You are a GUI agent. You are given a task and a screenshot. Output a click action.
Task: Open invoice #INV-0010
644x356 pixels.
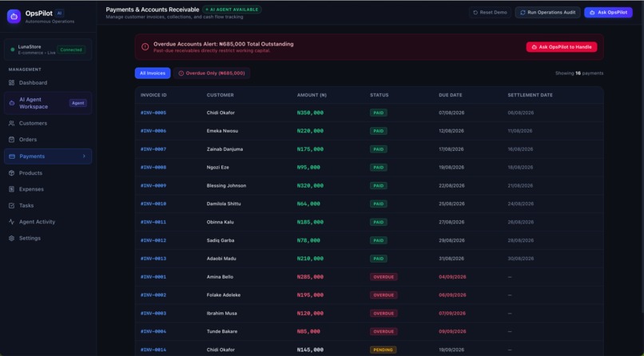(153, 204)
